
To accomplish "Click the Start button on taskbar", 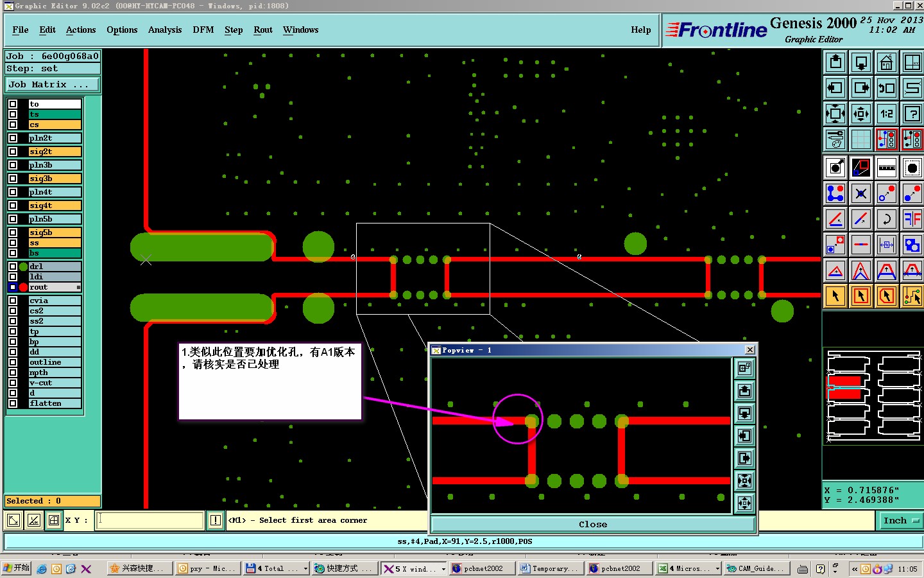I will [x=16, y=568].
